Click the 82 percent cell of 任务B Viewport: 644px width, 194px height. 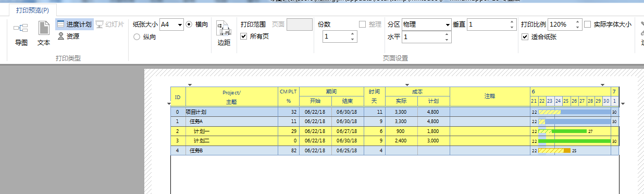tap(289, 151)
